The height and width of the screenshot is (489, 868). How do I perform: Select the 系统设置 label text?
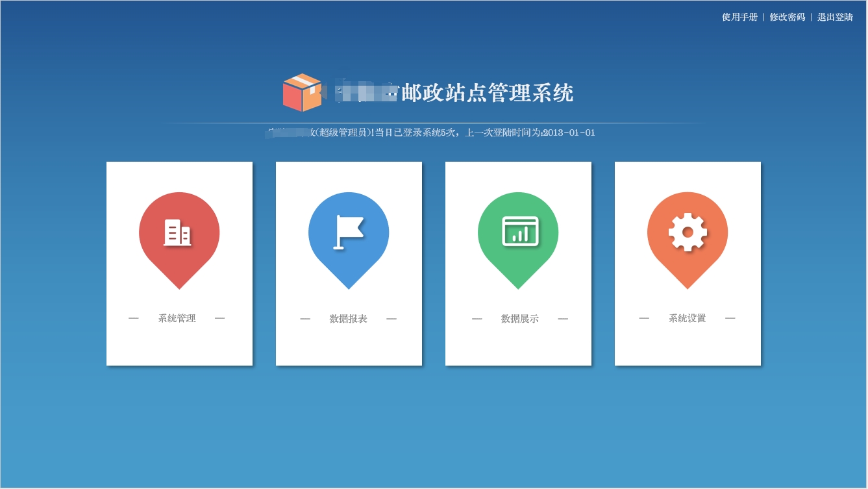687,318
